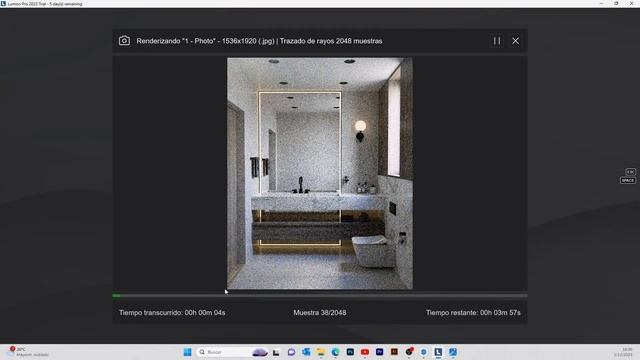
Task: Click the key hint badge above SPACE
Action: (630, 172)
